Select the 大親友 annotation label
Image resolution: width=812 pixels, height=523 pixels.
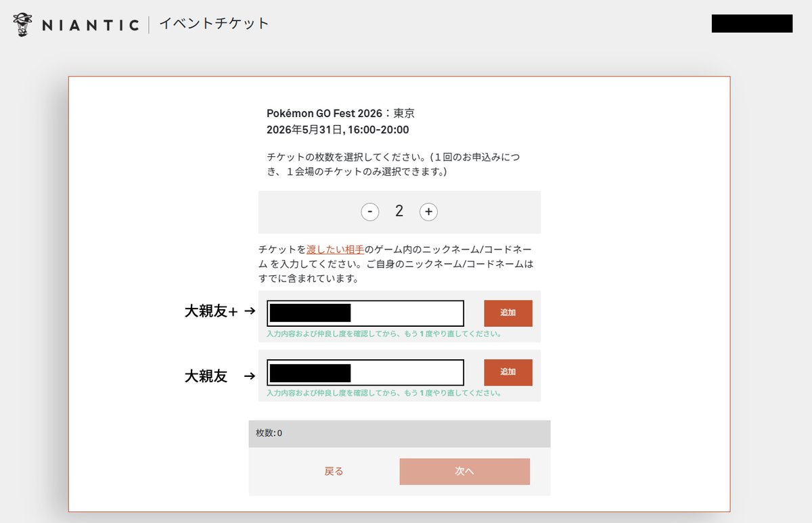[205, 376]
